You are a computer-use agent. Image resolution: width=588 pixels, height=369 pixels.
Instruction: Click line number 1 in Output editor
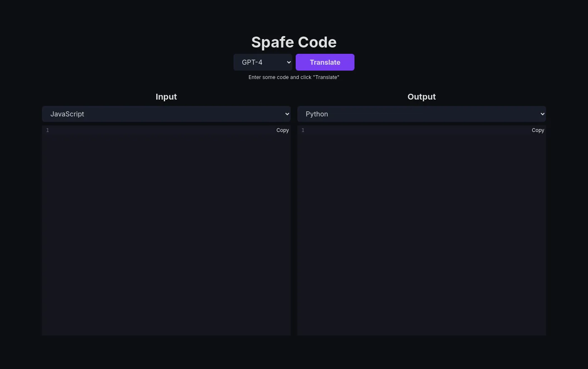point(303,130)
